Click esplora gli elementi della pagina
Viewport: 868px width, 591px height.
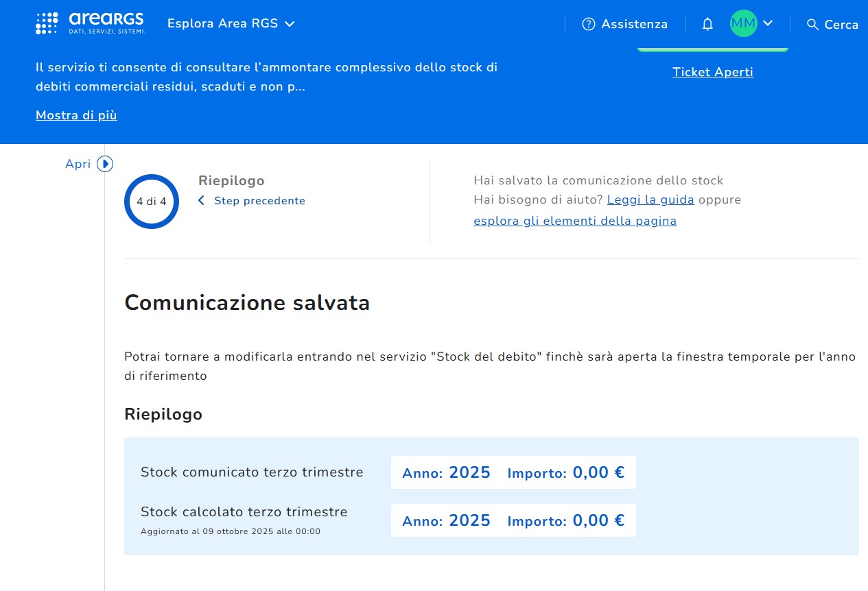(x=575, y=221)
